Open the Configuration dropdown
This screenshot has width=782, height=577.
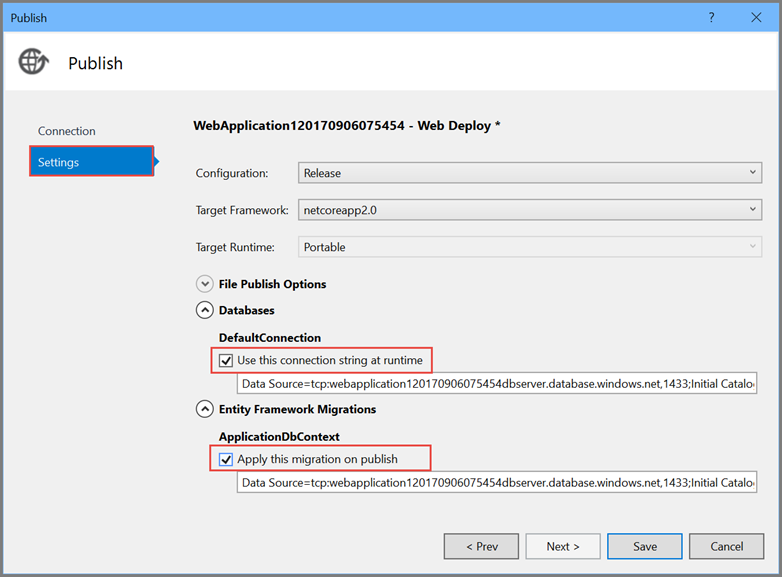click(529, 173)
